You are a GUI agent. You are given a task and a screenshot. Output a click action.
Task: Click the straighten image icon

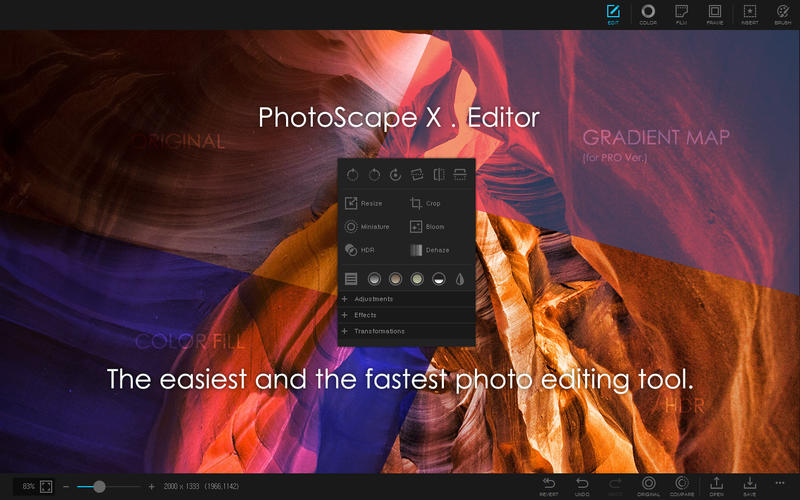(x=417, y=175)
